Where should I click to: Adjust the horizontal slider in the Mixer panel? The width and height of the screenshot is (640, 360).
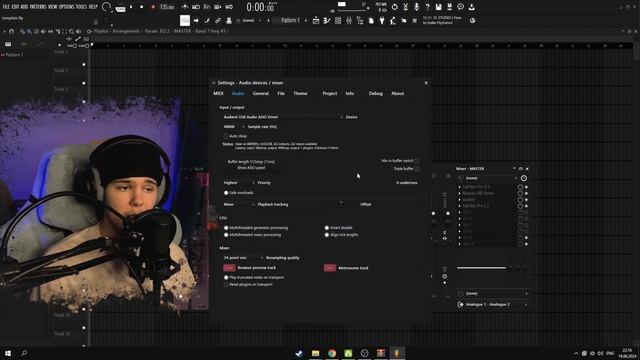[x=482, y=268]
